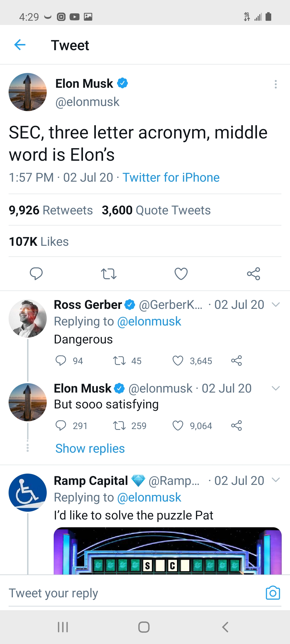The image size is (290, 644).
Task: Expand options chevron on Ross Gerber's reply
Action: tap(276, 305)
